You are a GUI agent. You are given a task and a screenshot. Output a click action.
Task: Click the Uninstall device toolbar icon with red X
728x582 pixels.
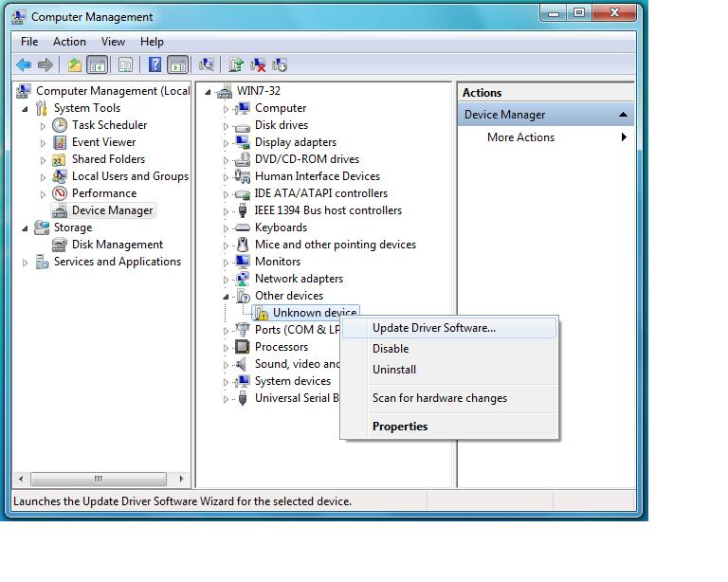coord(258,64)
